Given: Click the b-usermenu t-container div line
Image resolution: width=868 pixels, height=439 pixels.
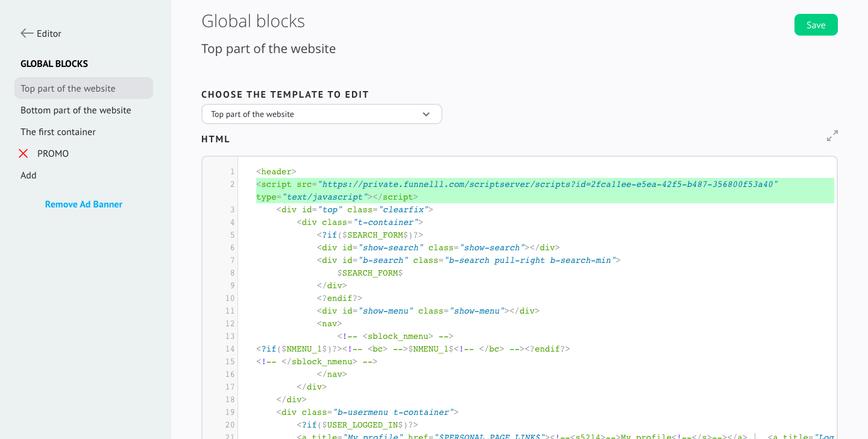Looking at the screenshot, I should click(368, 412).
